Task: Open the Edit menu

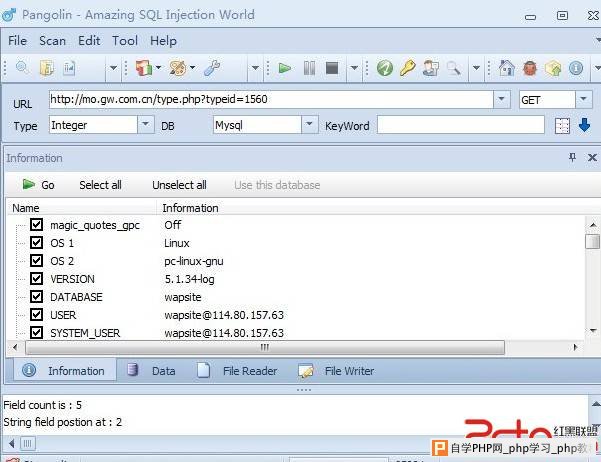Action: [89, 41]
